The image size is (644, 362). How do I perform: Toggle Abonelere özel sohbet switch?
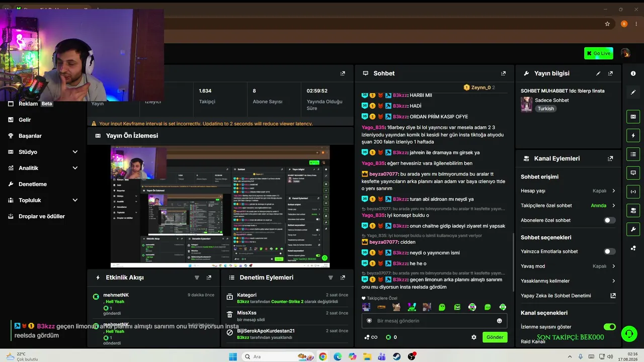609,220
